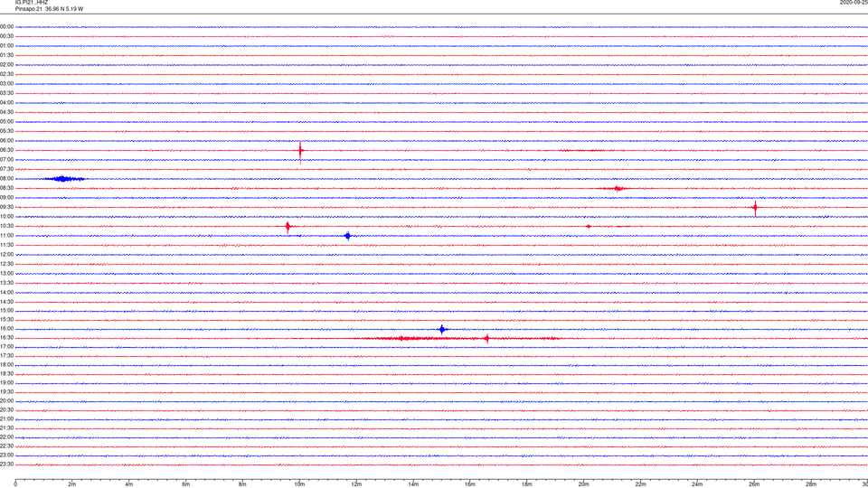The width and height of the screenshot is (868, 488).
Task: Click the station code IG.PI21..HHZ header
Action: [x=32, y=3]
